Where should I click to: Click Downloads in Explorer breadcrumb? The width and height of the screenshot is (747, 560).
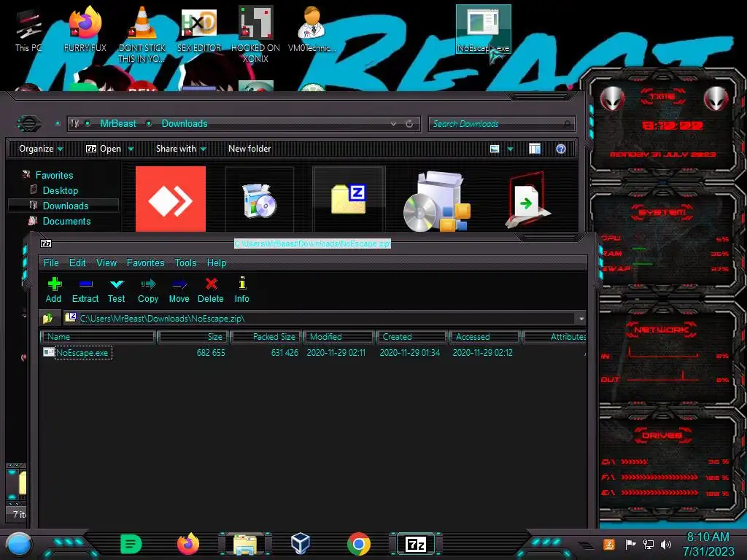pos(185,124)
